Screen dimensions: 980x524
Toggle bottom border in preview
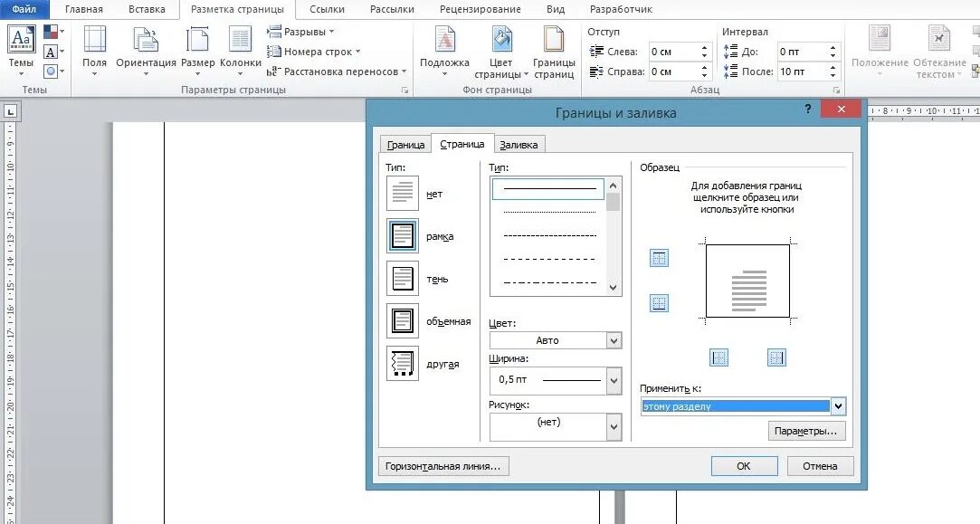(659, 303)
